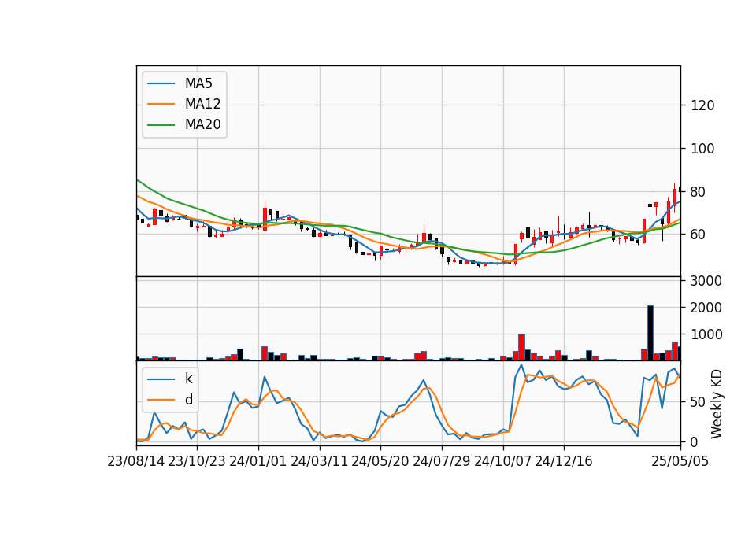
Task: Click the 24/10/07 date axis label
Action: [502, 461]
